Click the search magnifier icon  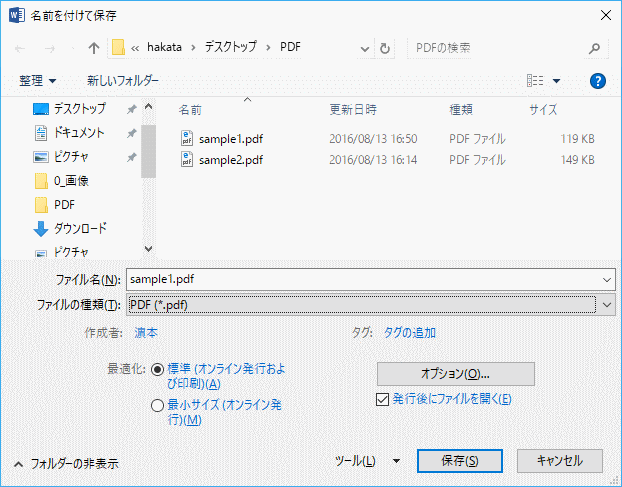(594, 48)
